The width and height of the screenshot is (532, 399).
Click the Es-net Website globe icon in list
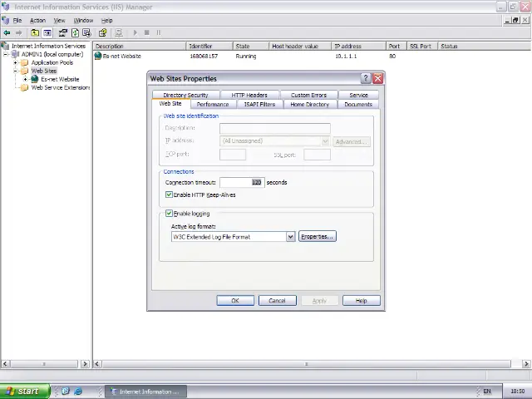pos(98,56)
